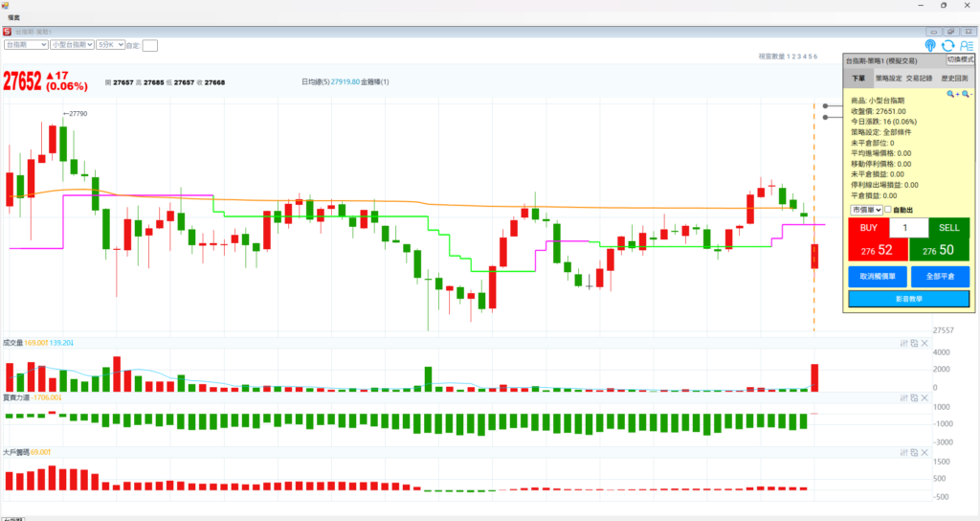Open the 市價單 order type dropdown
Viewport: 980px width, 521px height.
click(864, 210)
